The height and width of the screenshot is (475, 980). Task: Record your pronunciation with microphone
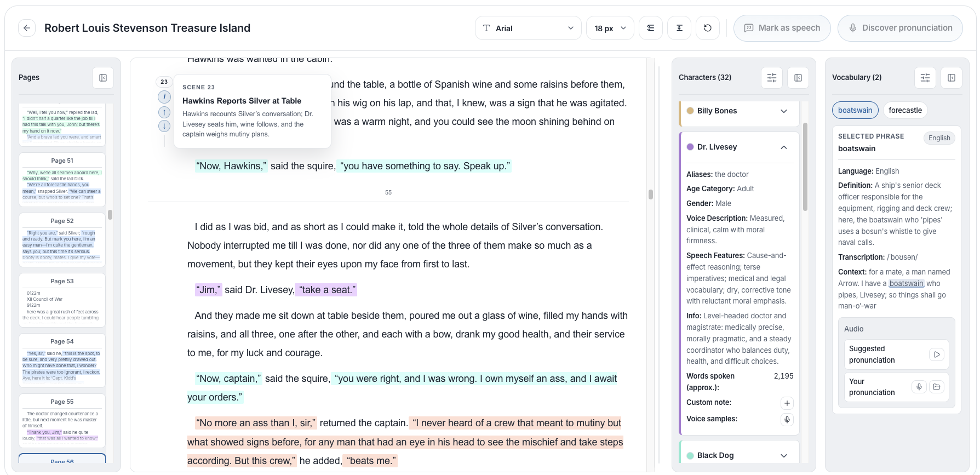(x=919, y=387)
